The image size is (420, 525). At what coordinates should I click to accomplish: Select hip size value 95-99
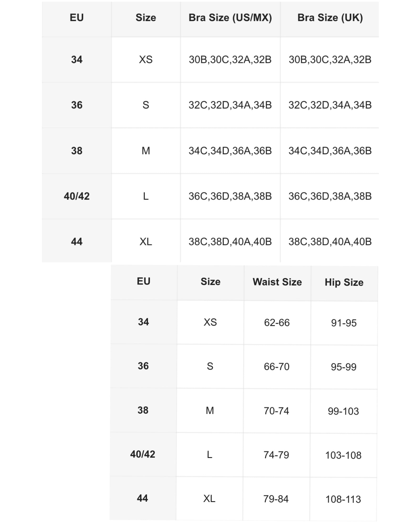(344, 367)
